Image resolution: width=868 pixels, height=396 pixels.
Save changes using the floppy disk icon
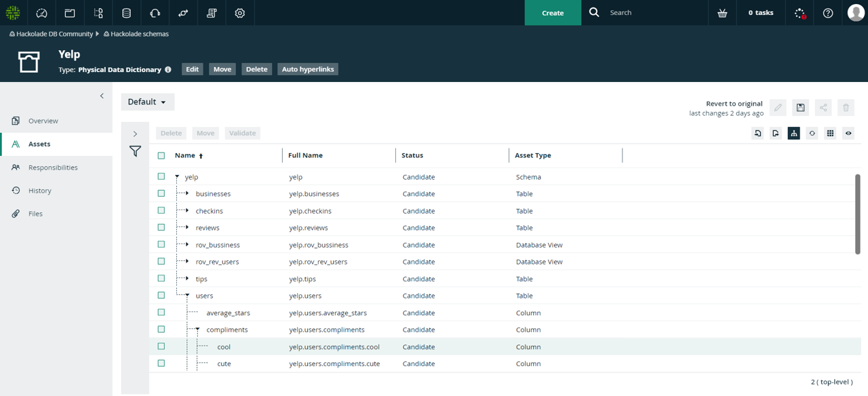[x=800, y=107]
